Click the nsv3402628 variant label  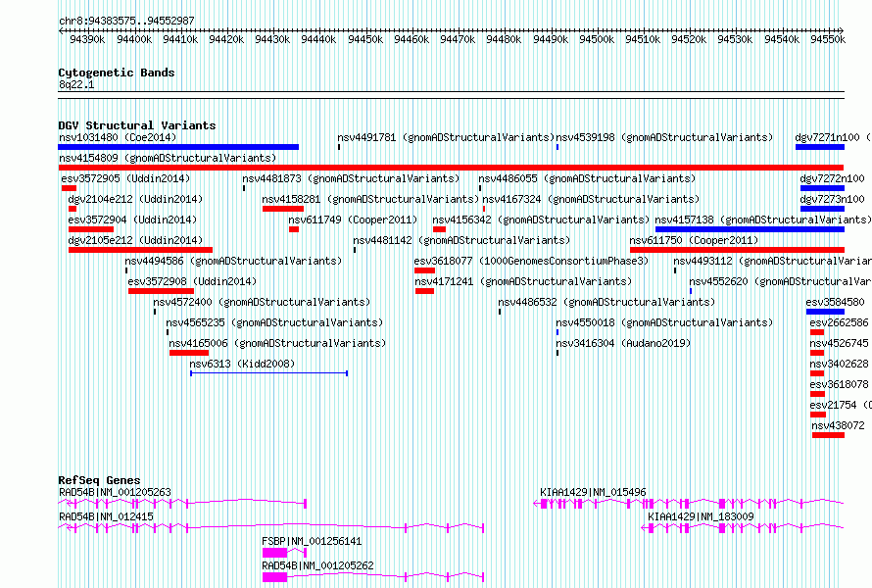tap(839, 364)
